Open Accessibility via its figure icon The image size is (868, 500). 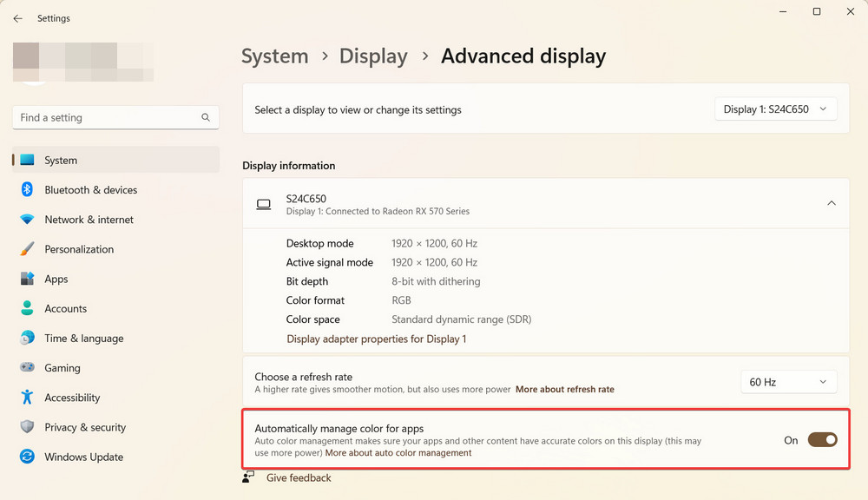click(27, 398)
